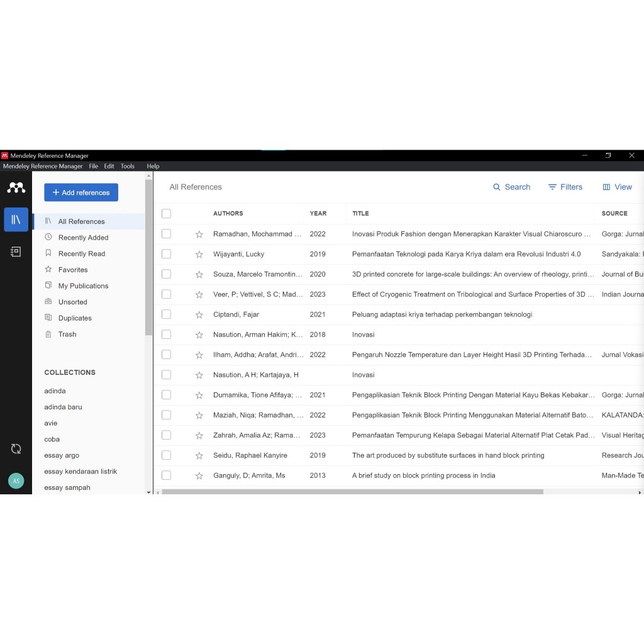This screenshot has width=644, height=644.
Task: Open the Notebook icon in left rail
Action: [16, 252]
